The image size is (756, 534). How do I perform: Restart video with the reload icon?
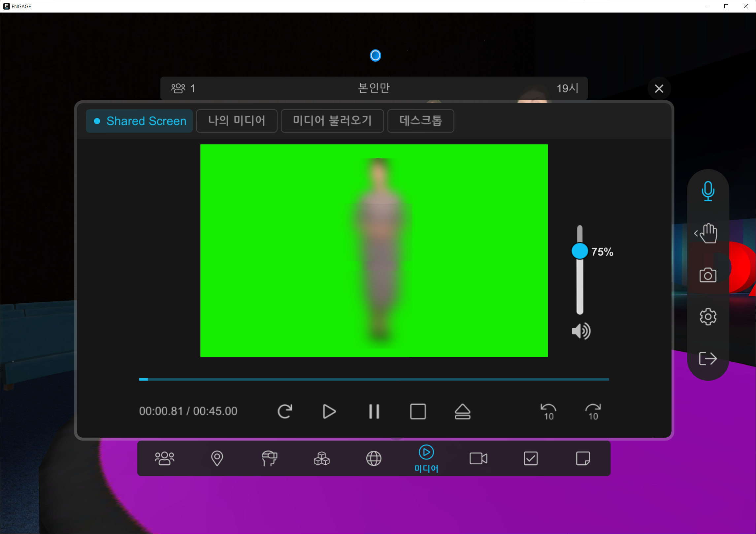(x=285, y=412)
